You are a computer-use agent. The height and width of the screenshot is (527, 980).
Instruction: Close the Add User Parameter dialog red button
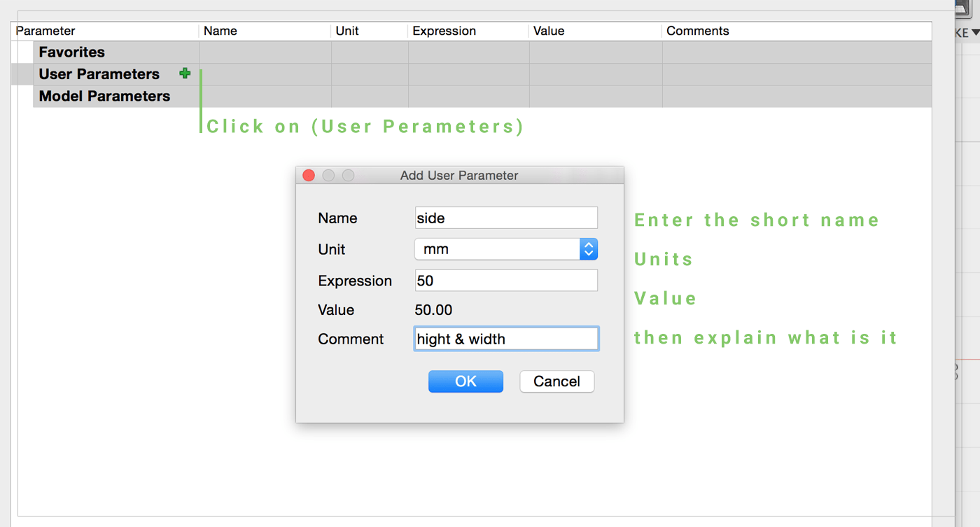309,176
